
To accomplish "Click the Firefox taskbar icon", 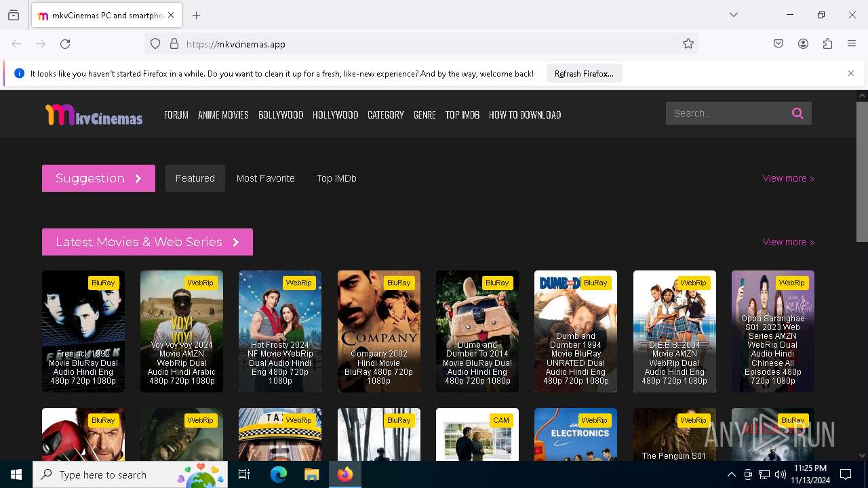I will tap(345, 474).
